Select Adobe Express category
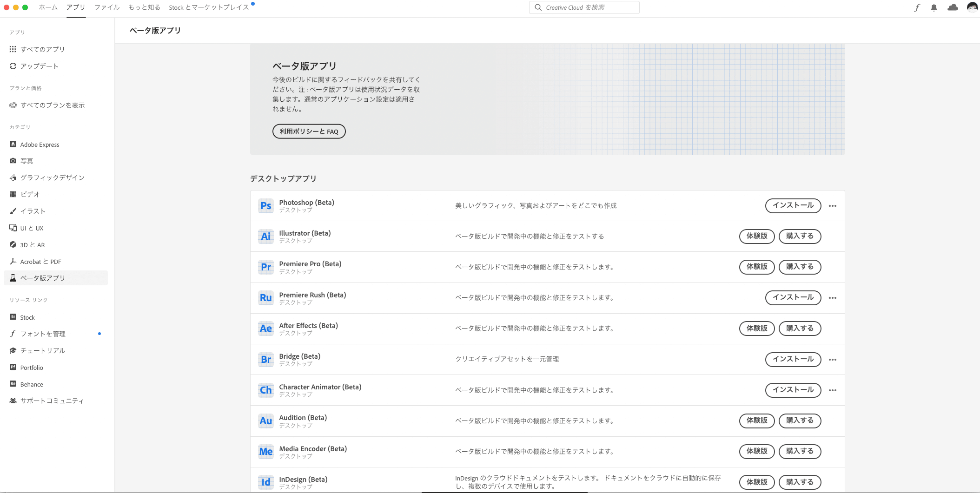This screenshot has height=493, width=980. pyautogui.click(x=56, y=145)
